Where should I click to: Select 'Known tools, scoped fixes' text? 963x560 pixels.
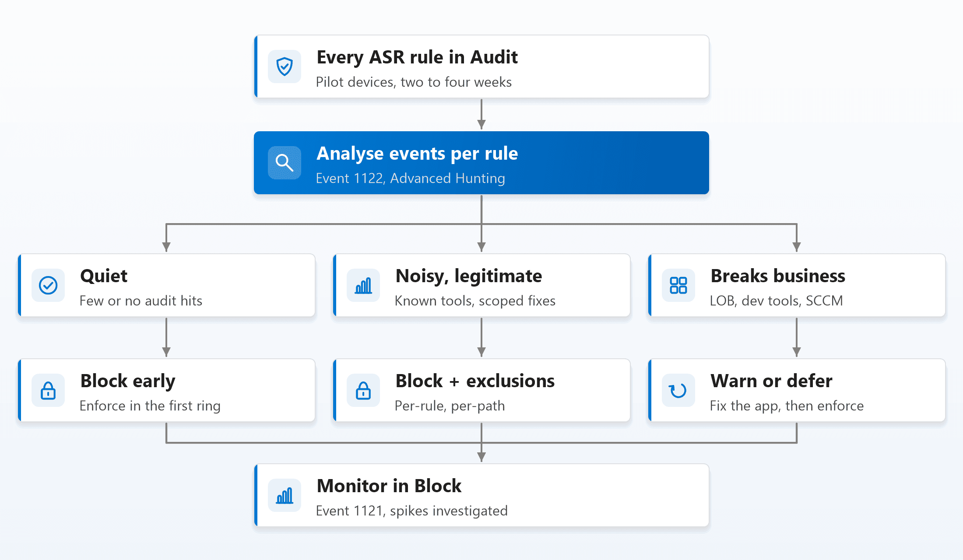[x=475, y=301]
